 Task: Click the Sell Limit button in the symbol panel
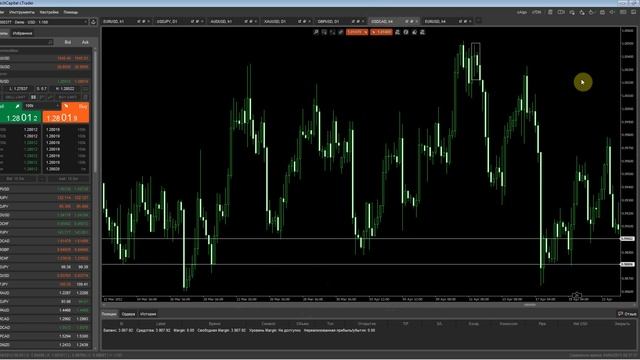coord(15,97)
